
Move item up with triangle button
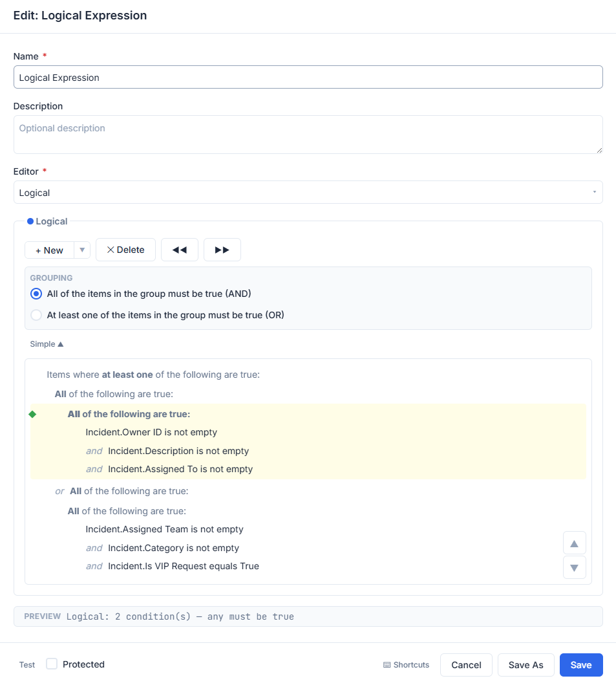click(x=575, y=543)
